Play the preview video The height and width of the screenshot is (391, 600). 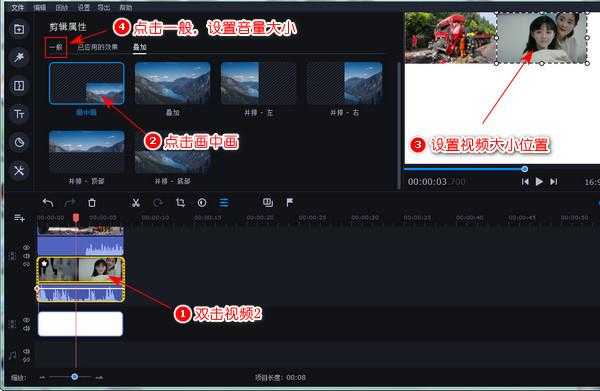tap(539, 182)
